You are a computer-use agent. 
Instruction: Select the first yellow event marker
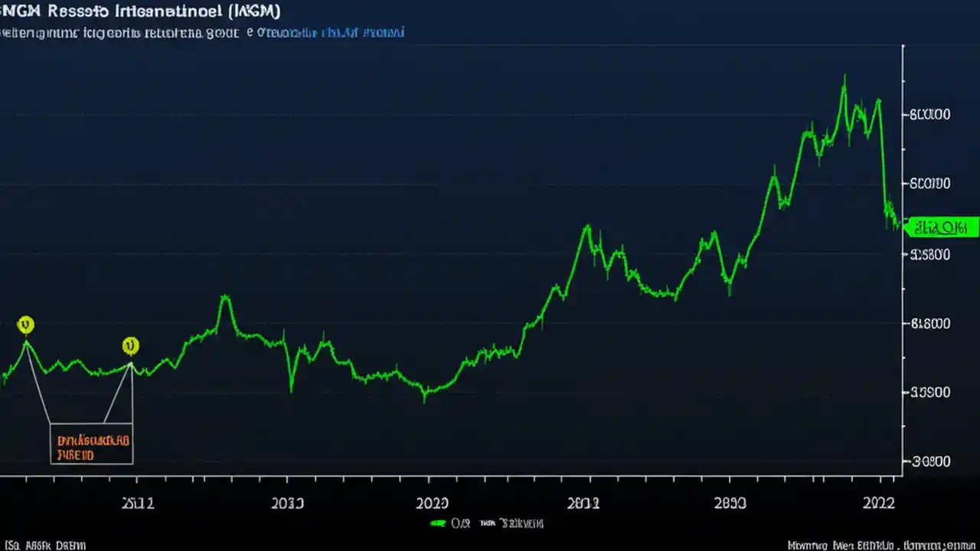[26, 325]
